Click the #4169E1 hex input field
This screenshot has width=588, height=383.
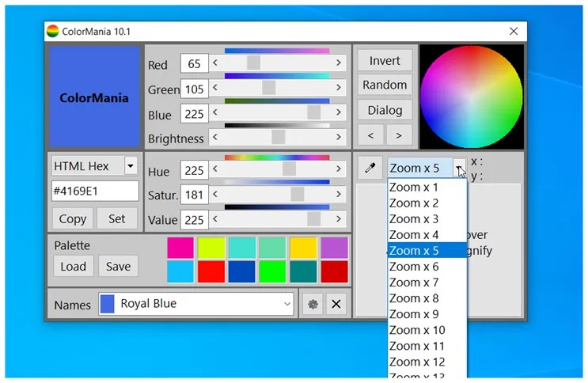(95, 191)
